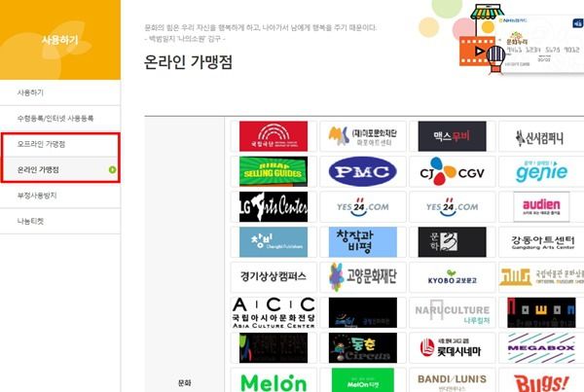The height and width of the screenshot is (392, 584).
Task: Open the 국립박물관 문화상품 logo tile
Action: tap(541, 277)
